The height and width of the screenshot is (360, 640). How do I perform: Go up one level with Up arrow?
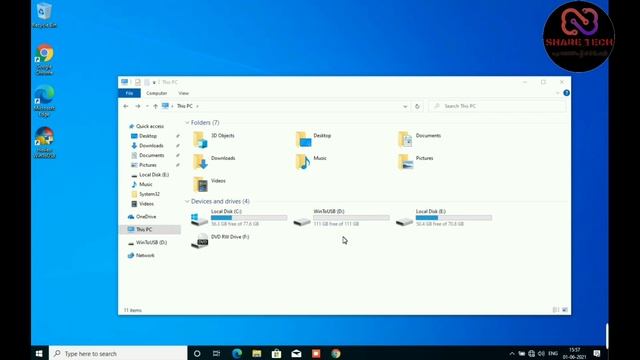click(x=156, y=106)
